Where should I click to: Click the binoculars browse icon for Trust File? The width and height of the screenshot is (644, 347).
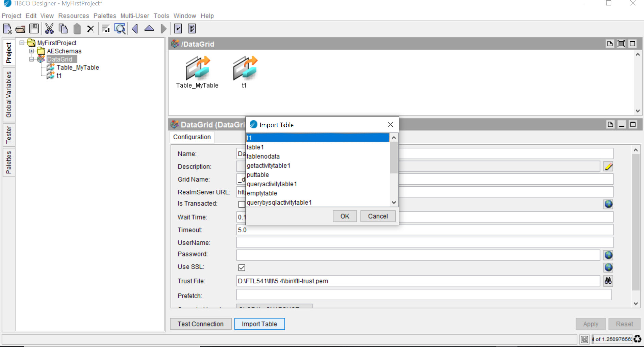pos(608,281)
